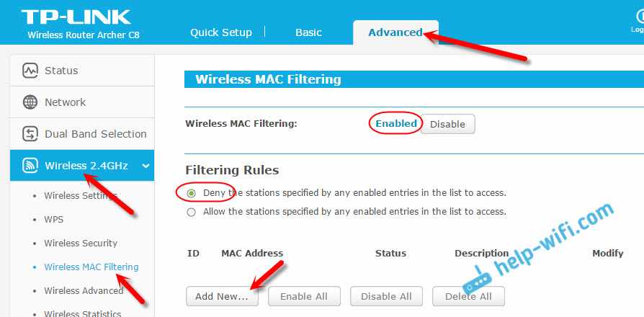Click the Wireless 2.4GHz signal icon
This screenshot has width=644, height=317.
30,166
